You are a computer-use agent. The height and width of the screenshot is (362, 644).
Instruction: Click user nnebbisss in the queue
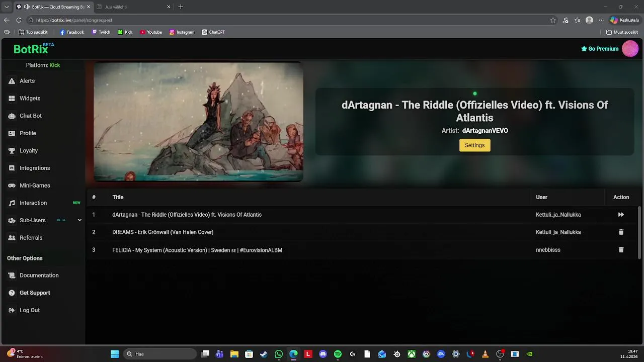[548, 250]
